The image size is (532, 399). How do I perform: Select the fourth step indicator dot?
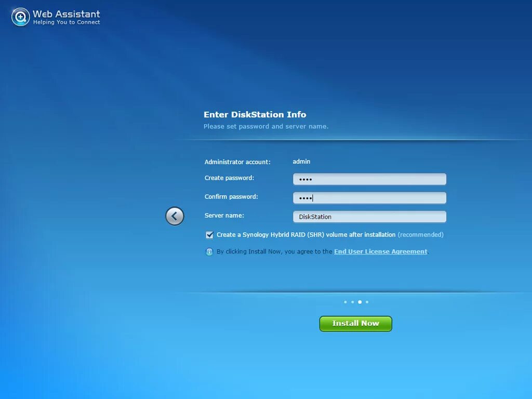[x=367, y=302]
